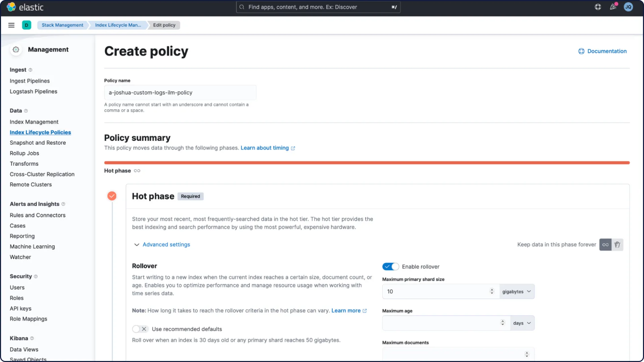The width and height of the screenshot is (644, 362).
Task: Select keep data forever infinity button
Action: pyautogui.click(x=605, y=245)
